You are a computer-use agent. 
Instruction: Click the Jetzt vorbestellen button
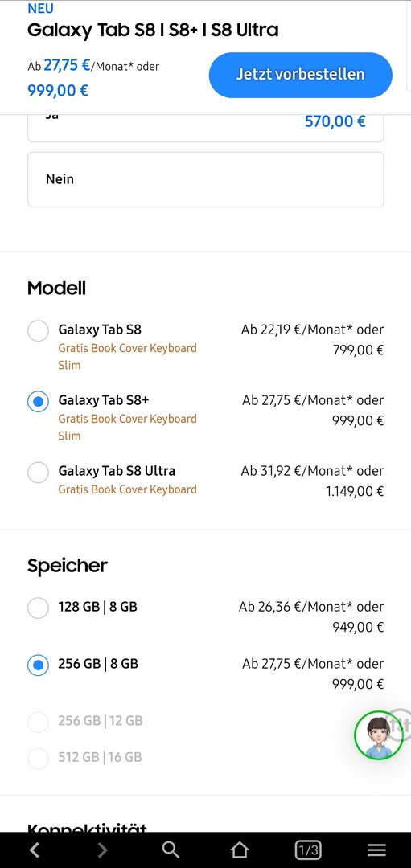point(300,75)
